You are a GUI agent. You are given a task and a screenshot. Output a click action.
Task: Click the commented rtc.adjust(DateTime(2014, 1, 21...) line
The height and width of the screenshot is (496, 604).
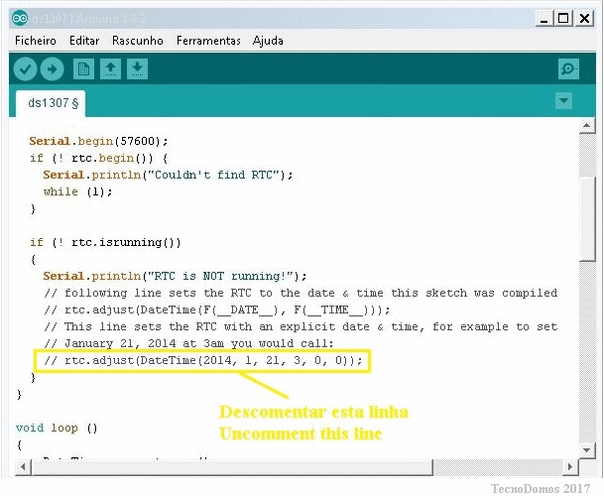[x=203, y=360]
